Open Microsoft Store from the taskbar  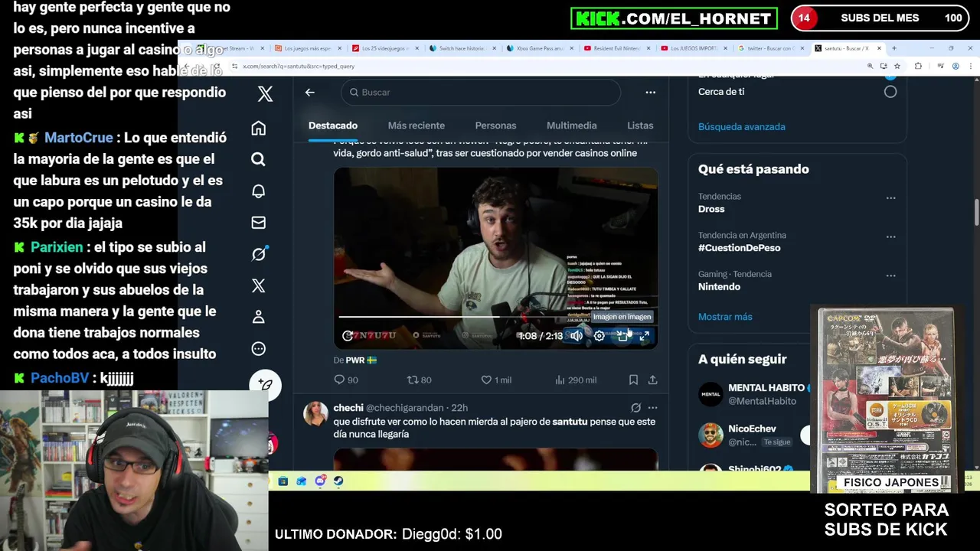[283, 481]
